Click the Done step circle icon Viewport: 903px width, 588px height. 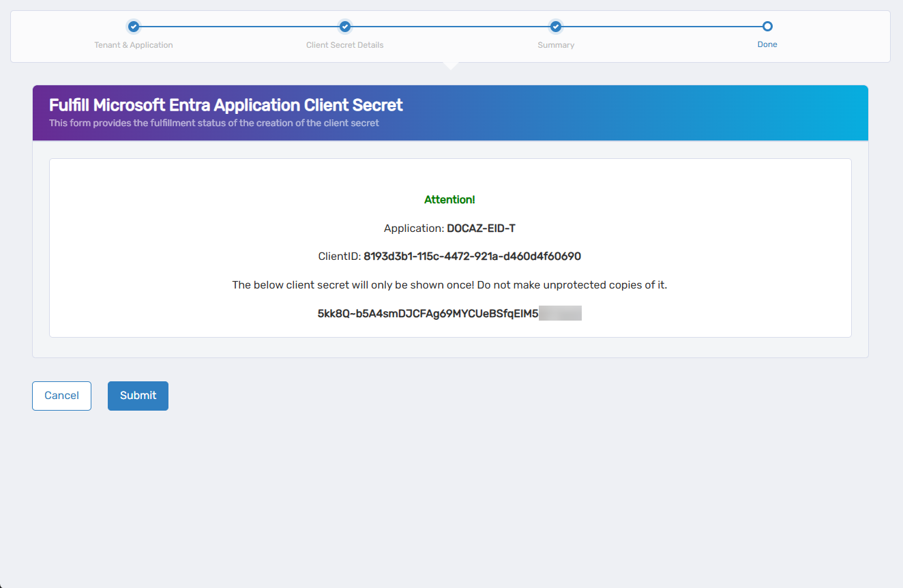767,27
